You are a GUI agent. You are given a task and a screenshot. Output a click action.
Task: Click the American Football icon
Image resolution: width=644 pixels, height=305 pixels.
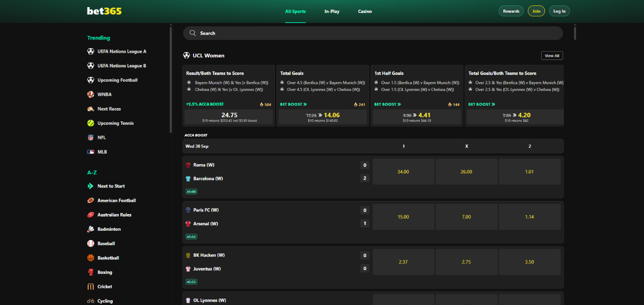pyautogui.click(x=91, y=201)
